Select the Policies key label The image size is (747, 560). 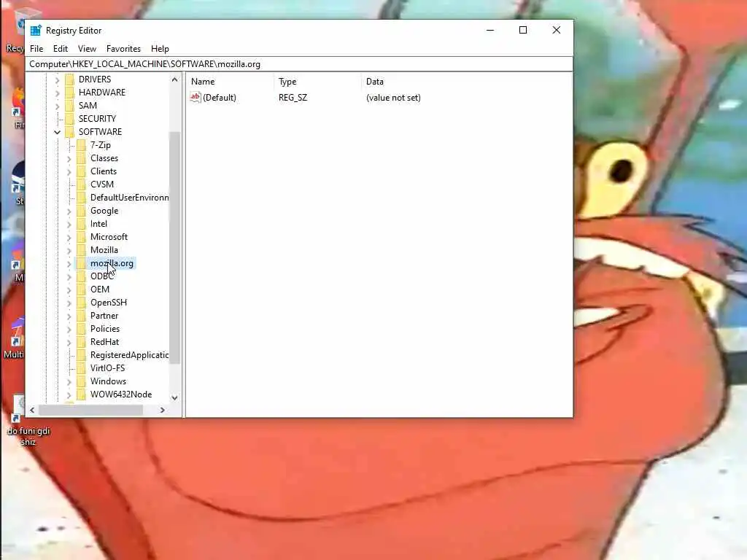[x=105, y=329]
